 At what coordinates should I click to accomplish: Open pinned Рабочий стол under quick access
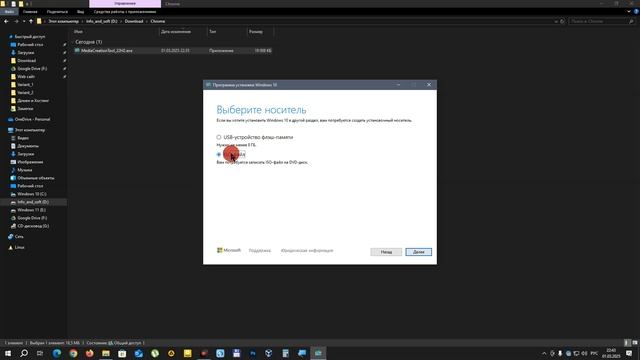click(30, 44)
